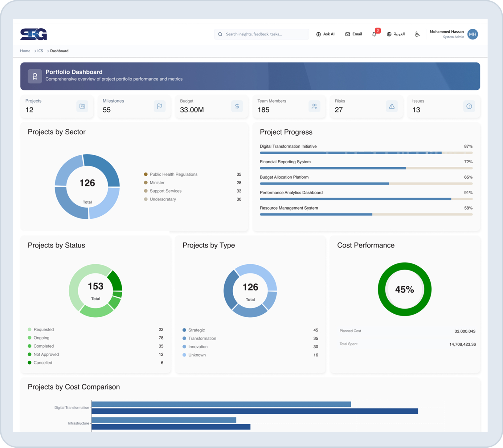503x448 pixels.
Task: Click the flag icon on the Milestones card
Action: 160,106
